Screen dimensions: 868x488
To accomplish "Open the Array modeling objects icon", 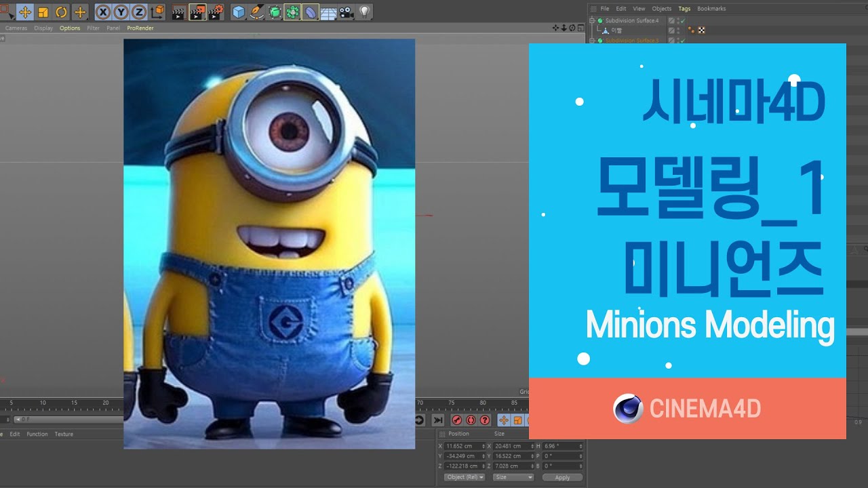I will click(x=292, y=12).
